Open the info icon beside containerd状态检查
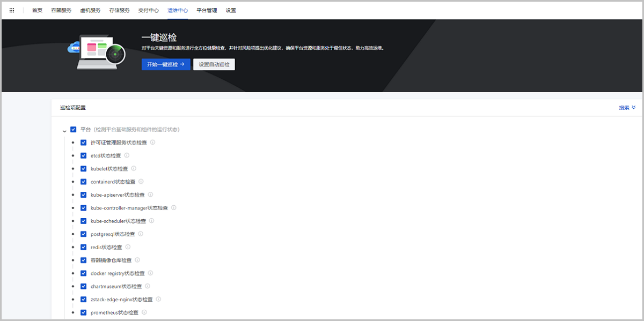 click(141, 182)
